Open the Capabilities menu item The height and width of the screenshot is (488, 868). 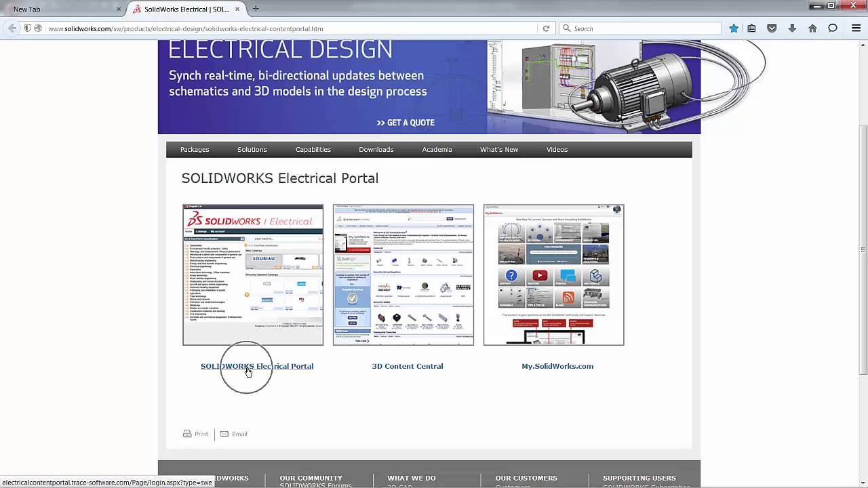coord(313,150)
